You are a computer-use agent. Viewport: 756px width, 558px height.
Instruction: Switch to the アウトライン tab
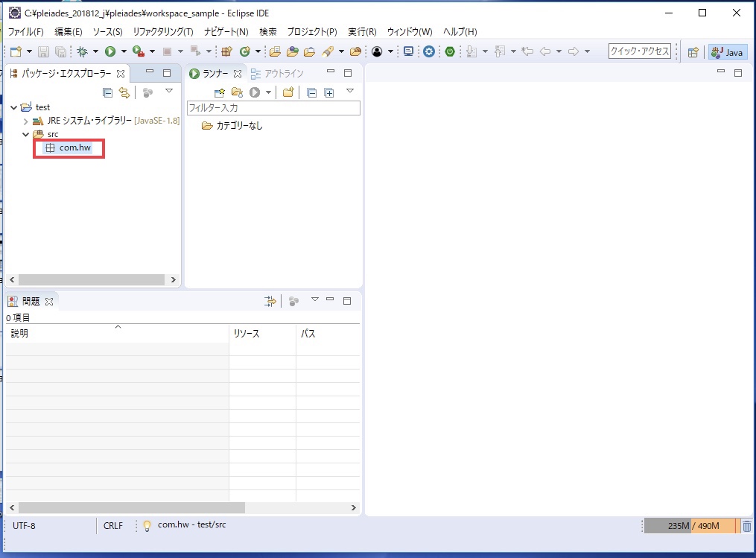coord(278,73)
